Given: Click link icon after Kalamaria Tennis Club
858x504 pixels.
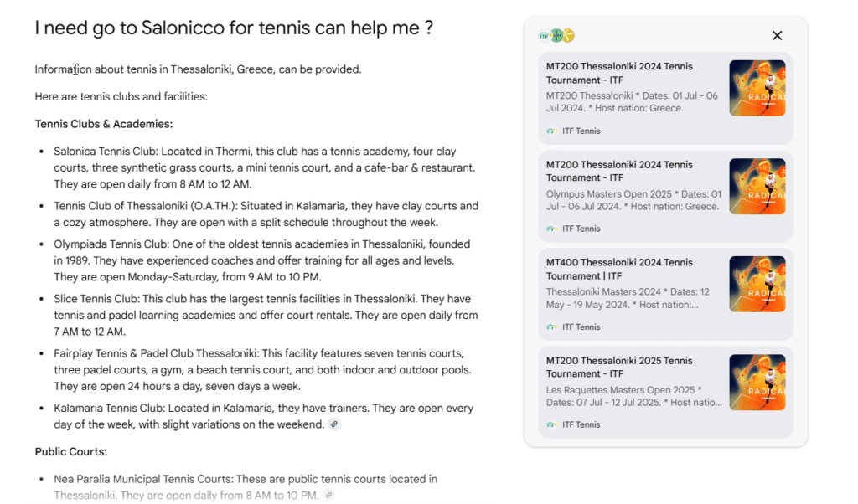Looking at the screenshot, I should (x=334, y=424).
